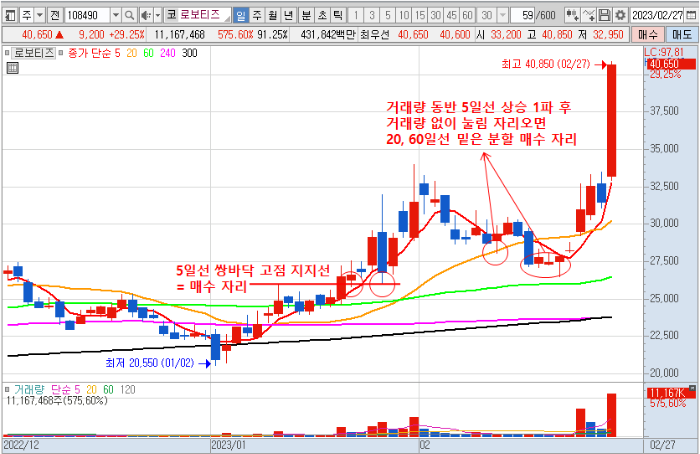The width and height of the screenshot is (700, 454).
Task: Open stock search magnifier
Action: [129, 16]
